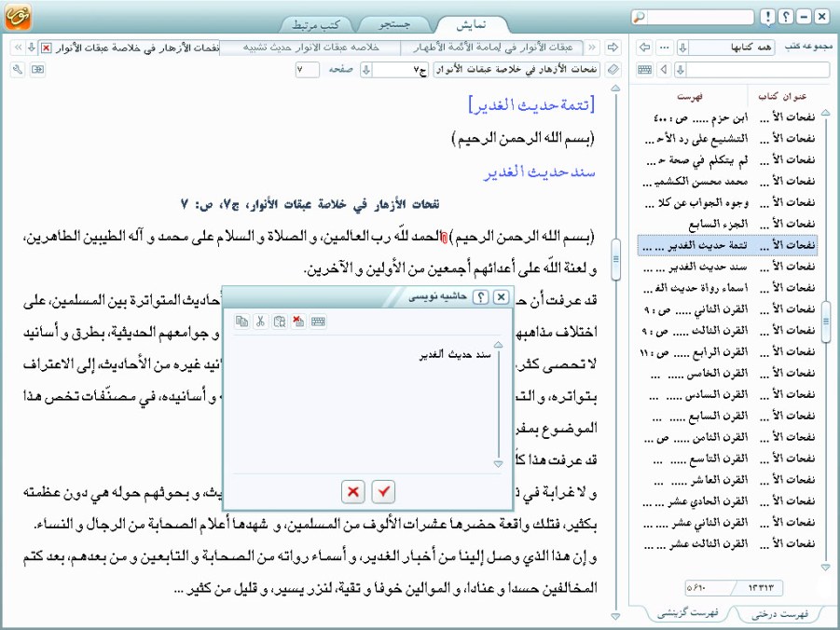Click the document scrollbar up arrow
This screenshot has width=840, height=630.
615,88
